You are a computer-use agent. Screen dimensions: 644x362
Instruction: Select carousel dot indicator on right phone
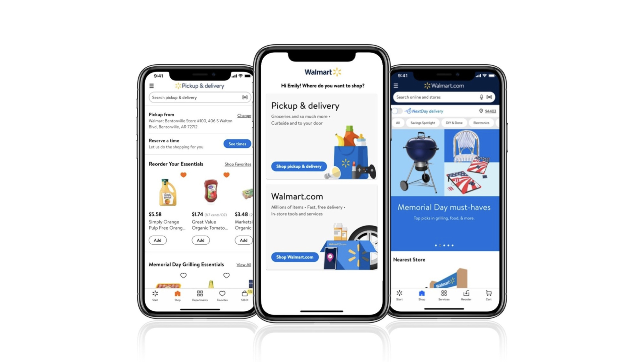(442, 245)
